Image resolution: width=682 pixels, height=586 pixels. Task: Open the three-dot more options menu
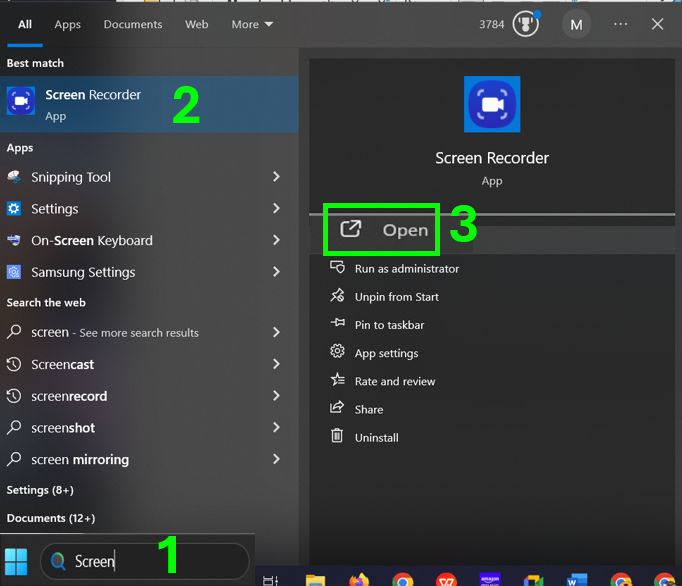tap(621, 24)
